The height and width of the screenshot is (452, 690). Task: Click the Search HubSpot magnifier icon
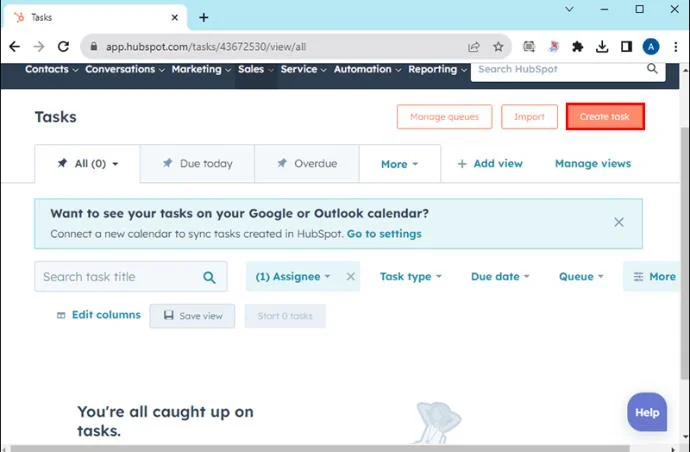[x=652, y=69]
